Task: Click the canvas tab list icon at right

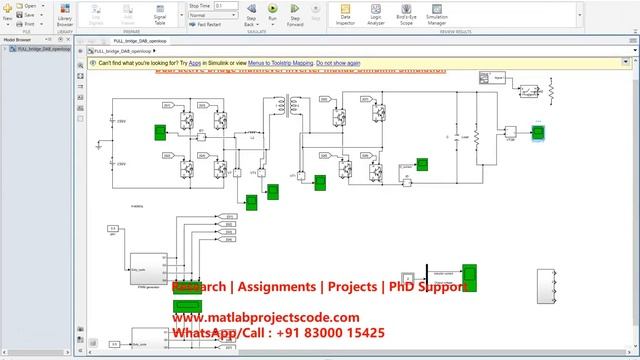Action: (633, 41)
